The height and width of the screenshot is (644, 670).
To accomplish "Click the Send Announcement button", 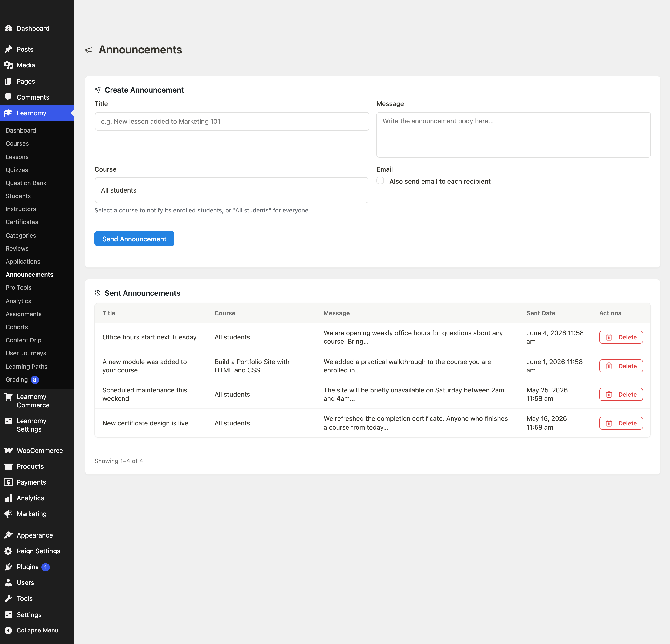I will [x=134, y=239].
